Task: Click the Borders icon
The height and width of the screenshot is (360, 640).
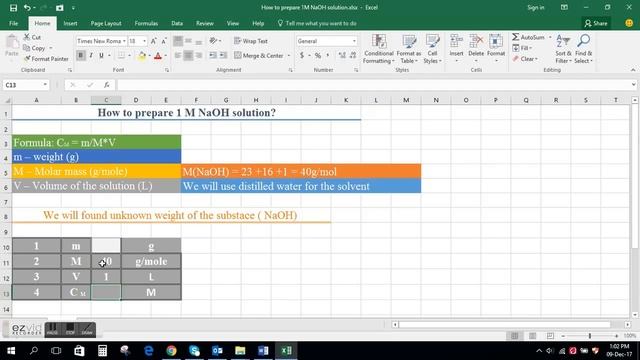Action: [121, 56]
